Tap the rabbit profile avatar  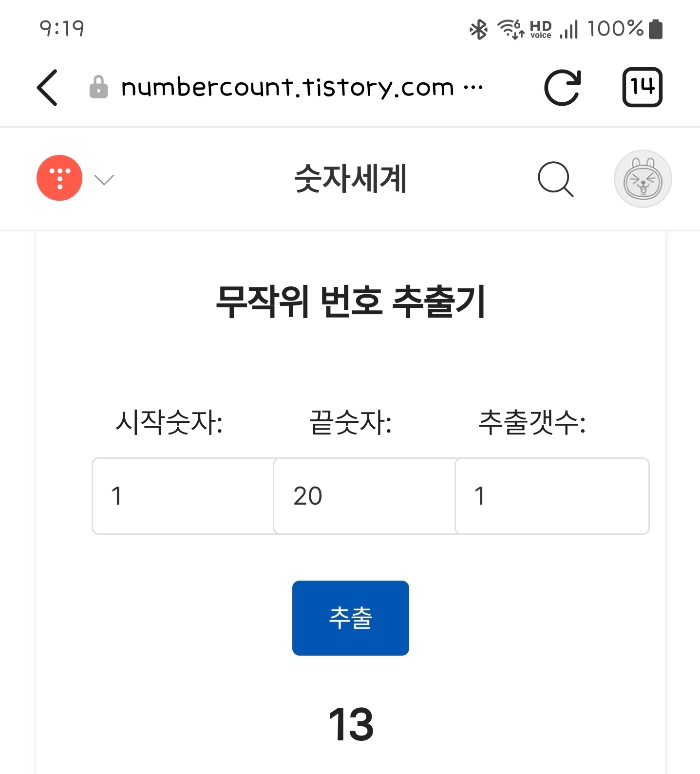coord(643,179)
